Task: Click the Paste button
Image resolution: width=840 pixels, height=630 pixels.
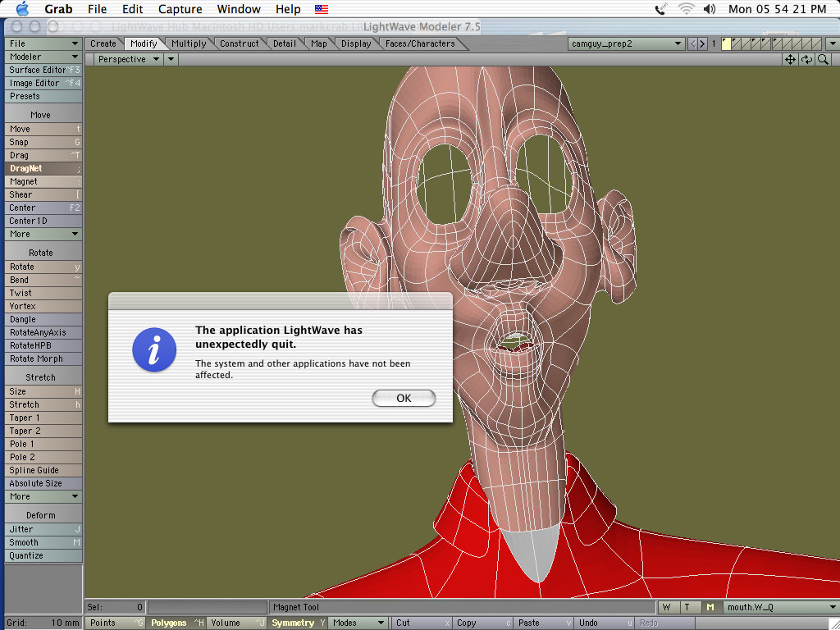Action: pyautogui.click(x=542, y=623)
